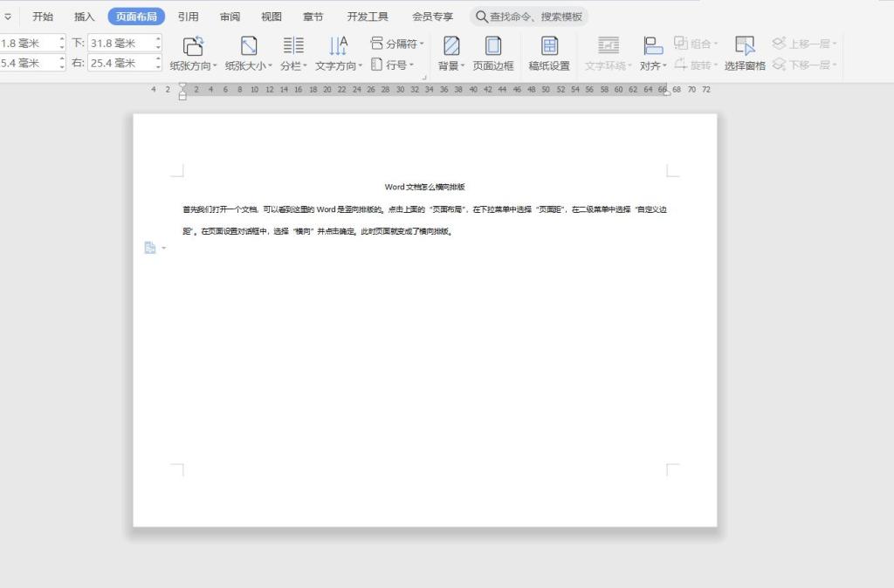Increase the 右 (right) margin with stepper
Image resolution: width=894 pixels, height=588 pixels.
158,59
